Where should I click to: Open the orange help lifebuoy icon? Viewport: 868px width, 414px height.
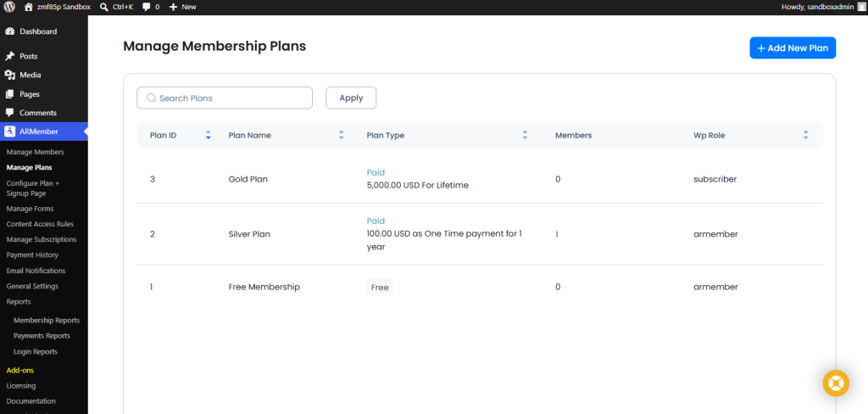836,383
